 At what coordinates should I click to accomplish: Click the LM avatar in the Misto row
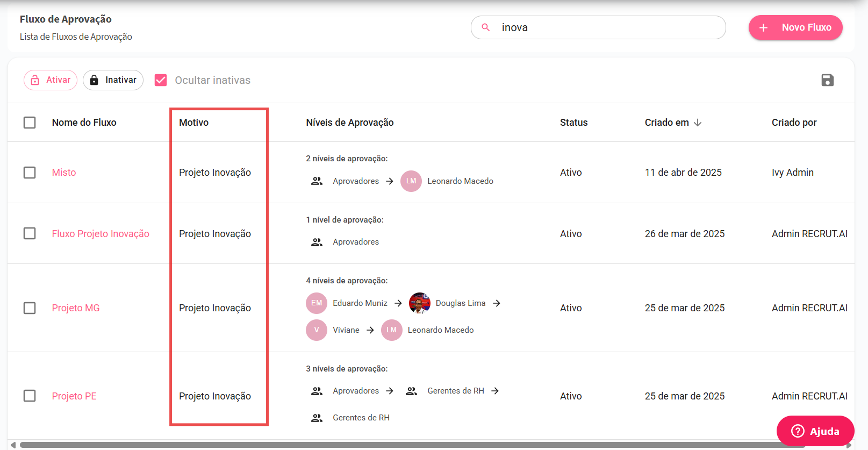click(x=411, y=181)
